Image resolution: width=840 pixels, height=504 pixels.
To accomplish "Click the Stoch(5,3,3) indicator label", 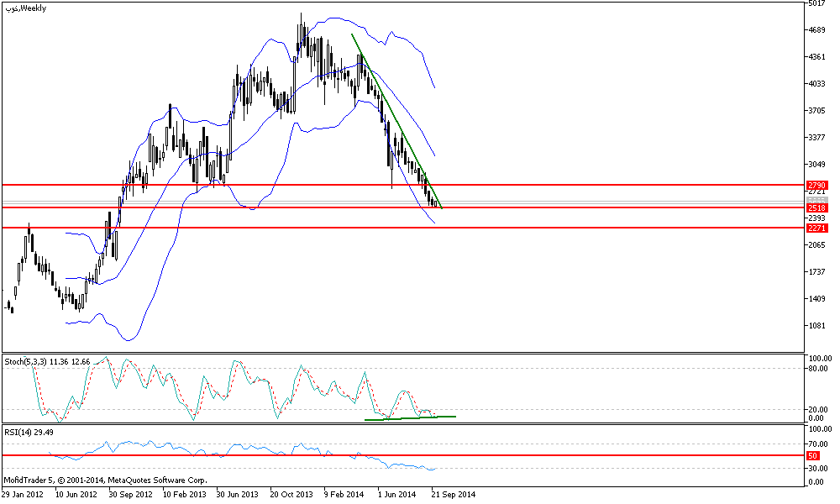I will 25,361.
